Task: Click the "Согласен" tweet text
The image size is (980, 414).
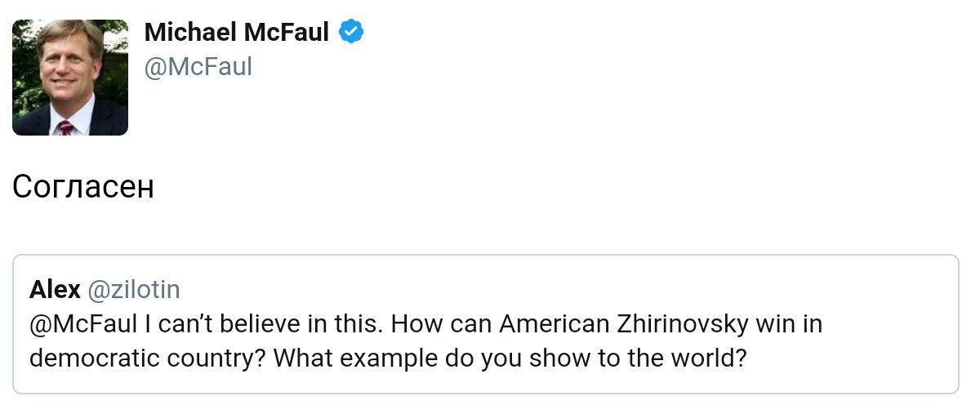Action: [x=83, y=188]
